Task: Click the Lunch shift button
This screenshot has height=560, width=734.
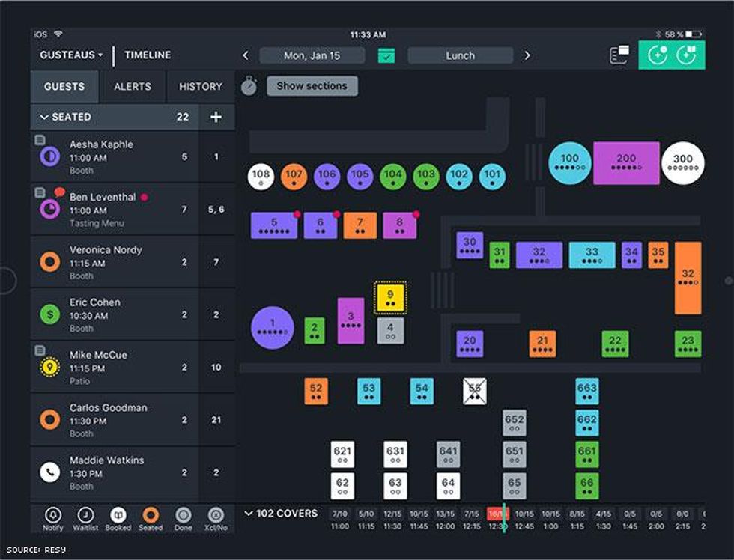Action: pos(460,55)
